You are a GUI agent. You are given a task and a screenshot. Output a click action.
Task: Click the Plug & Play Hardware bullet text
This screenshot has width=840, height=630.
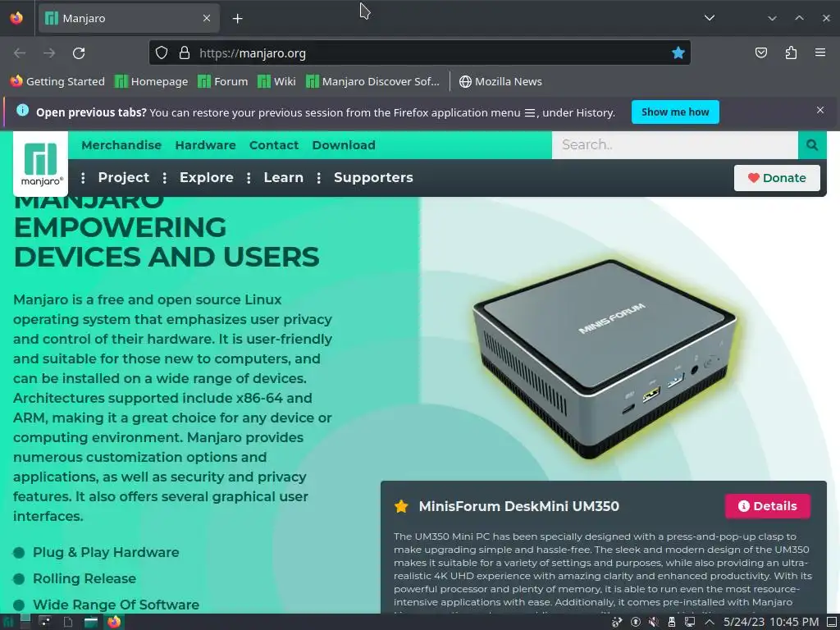[106, 552]
